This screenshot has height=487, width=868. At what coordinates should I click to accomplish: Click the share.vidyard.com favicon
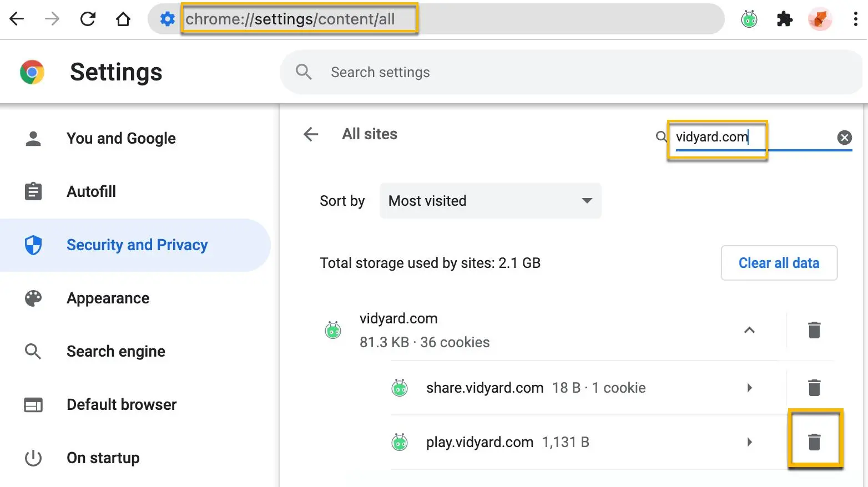400,388
